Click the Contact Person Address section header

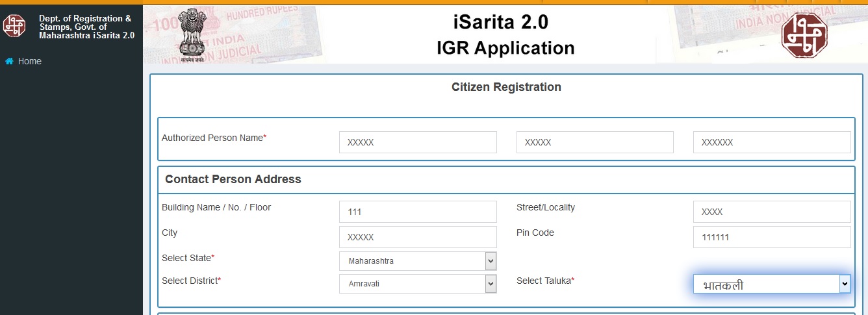(233, 179)
